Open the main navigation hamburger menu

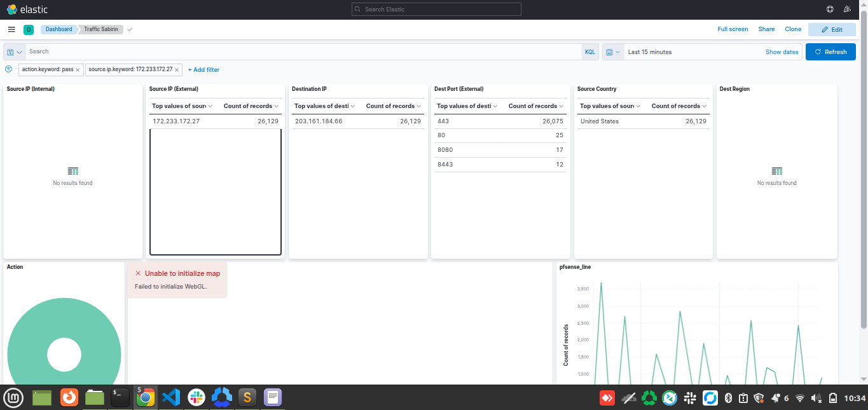click(x=11, y=29)
